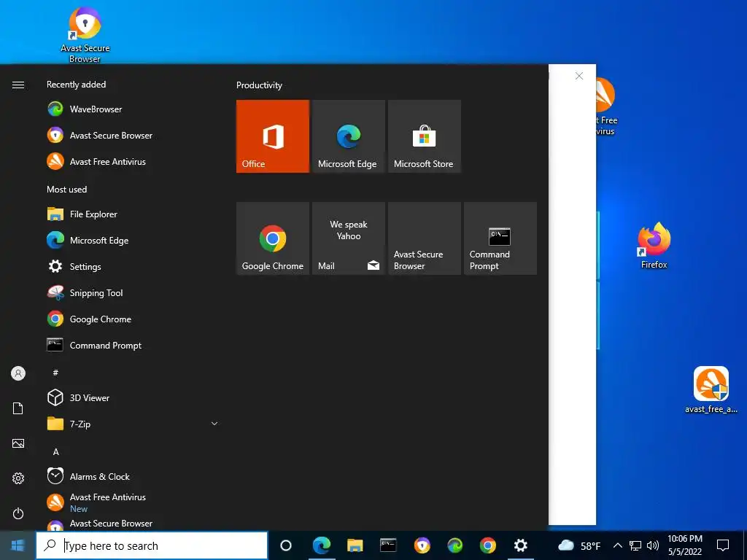This screenshot has height=560, width=747.
Task: Open Settings from Most used list
Action: [132, 267]
